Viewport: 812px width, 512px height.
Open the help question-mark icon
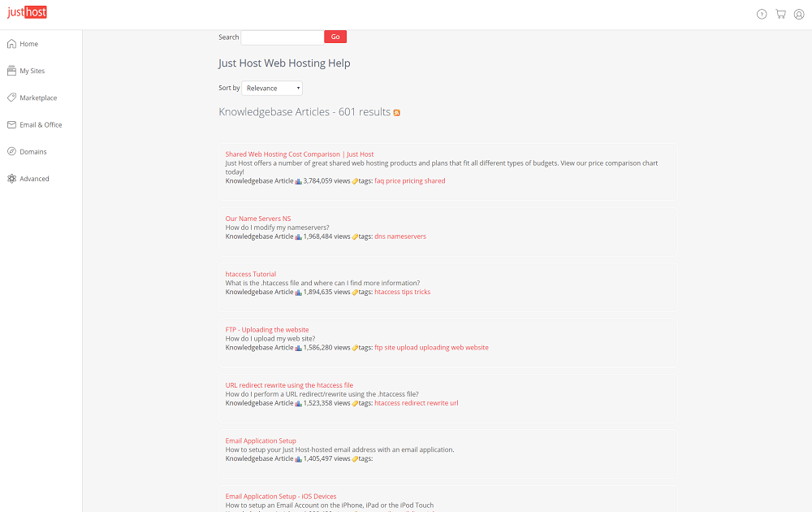(762, 15)
